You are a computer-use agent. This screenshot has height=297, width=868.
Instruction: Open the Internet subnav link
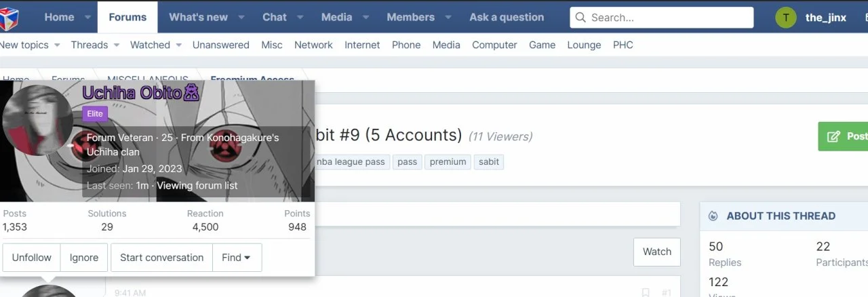pos(362,45)
